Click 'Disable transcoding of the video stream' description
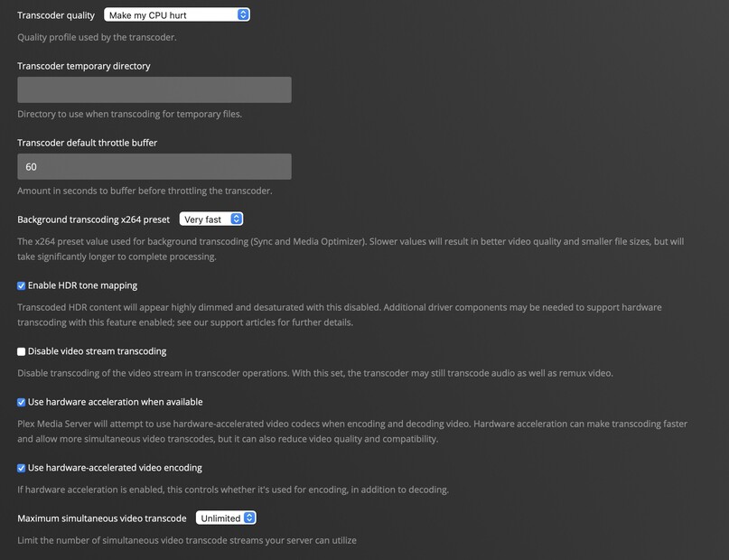This screenshot has width=729, height=560. (x=315, y=373)
